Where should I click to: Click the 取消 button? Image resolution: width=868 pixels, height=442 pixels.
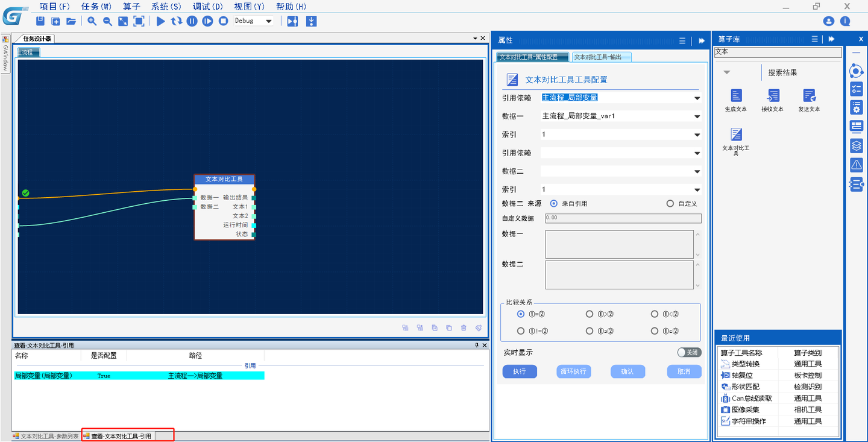click(x=684, y=371)
